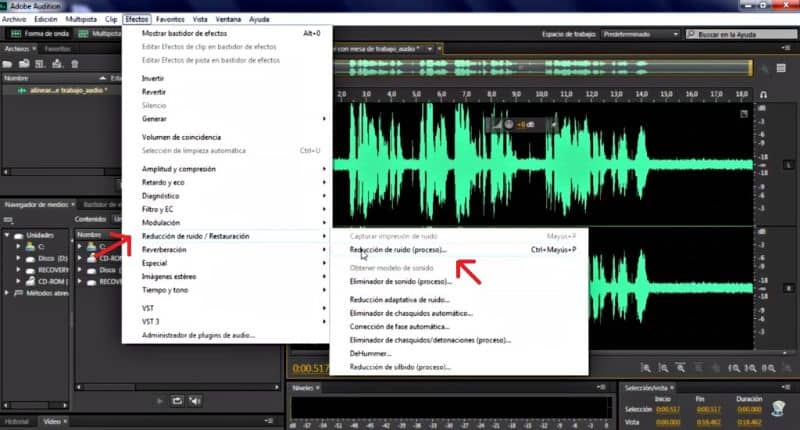Click the second zoom magnifier icon in the zoom bar

[663, 368]
